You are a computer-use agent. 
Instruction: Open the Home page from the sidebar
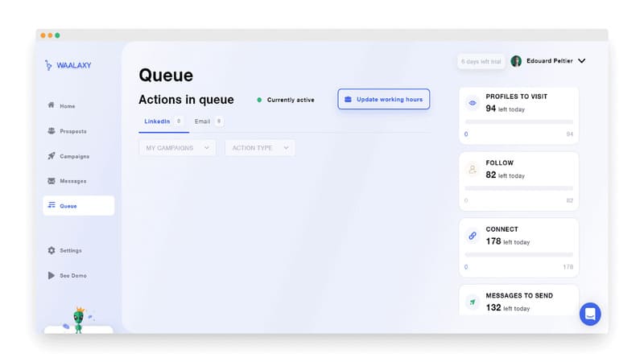point(62,106)
